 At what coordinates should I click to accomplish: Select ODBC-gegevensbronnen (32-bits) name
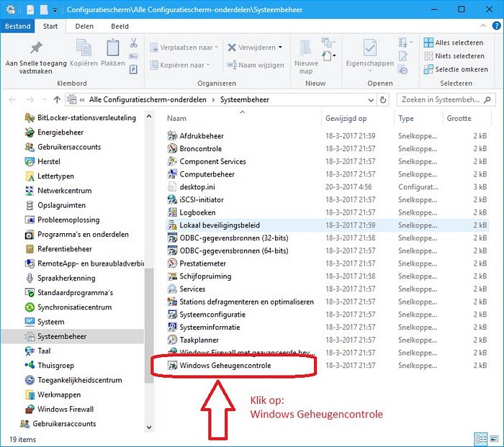[234, 238]
